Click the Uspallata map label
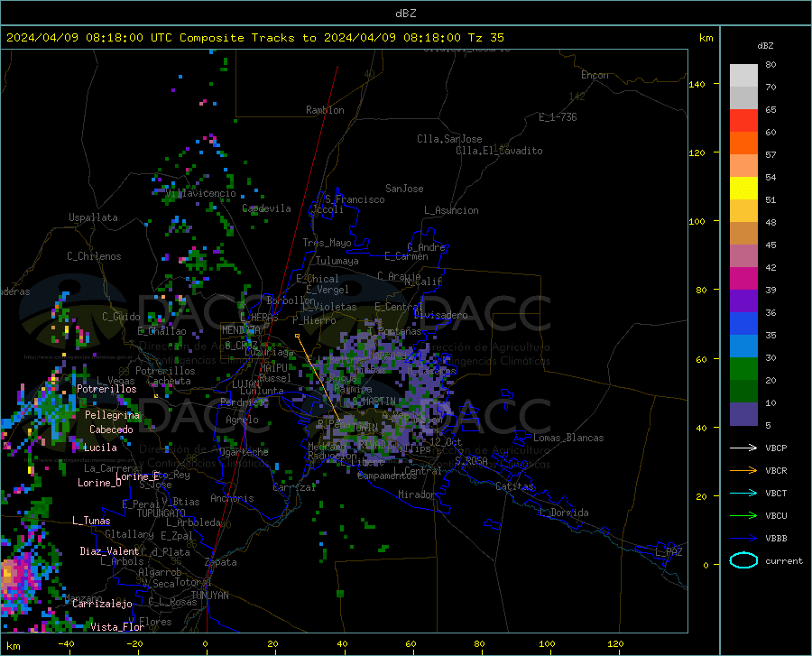The image size is (812, 656). [x=93, y=217]
